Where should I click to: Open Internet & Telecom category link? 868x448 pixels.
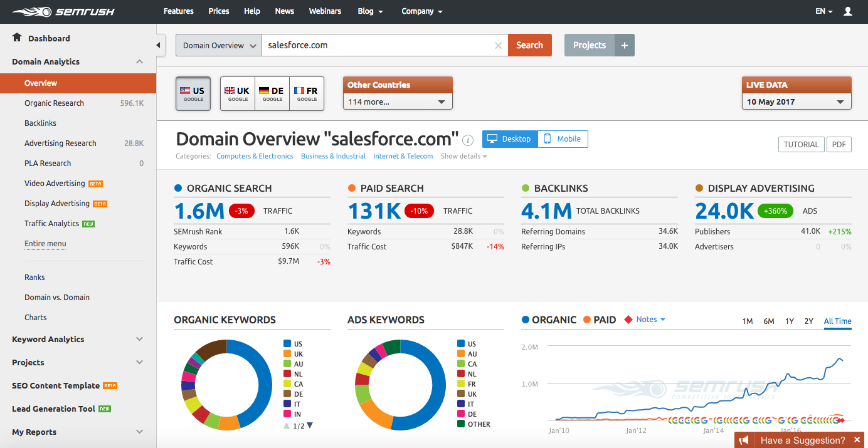(x=403, y=156)
